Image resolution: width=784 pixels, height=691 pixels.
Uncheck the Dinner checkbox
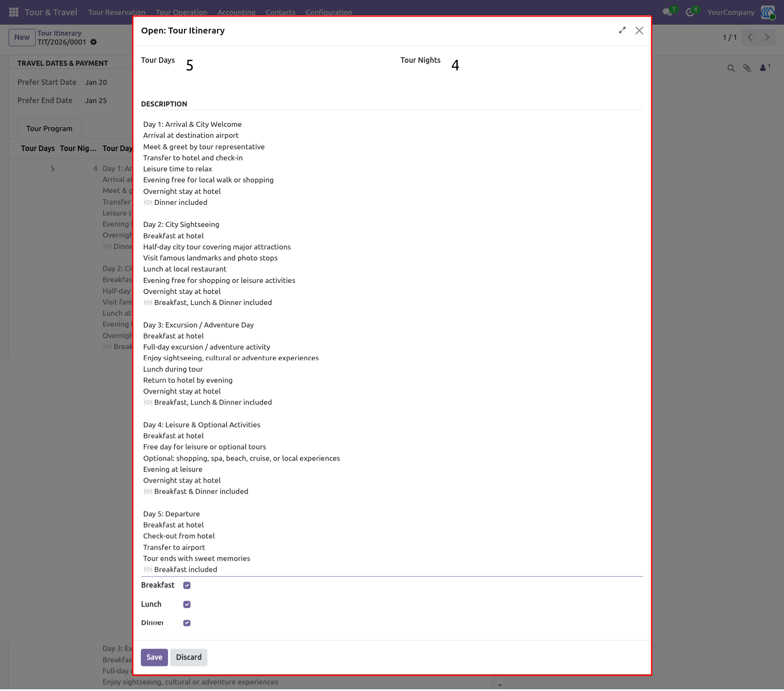[x=187, y=623]
